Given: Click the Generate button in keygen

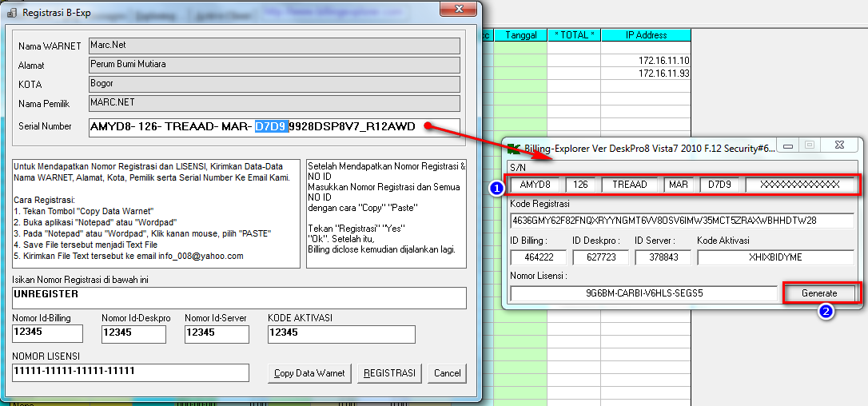Looking at the screenshot, I should point(819,293).
